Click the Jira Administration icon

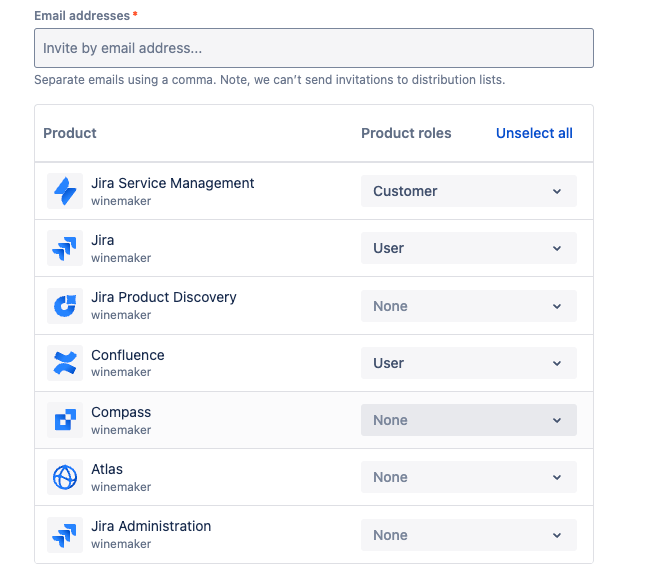pyautogui.click(x=65, y=535)
